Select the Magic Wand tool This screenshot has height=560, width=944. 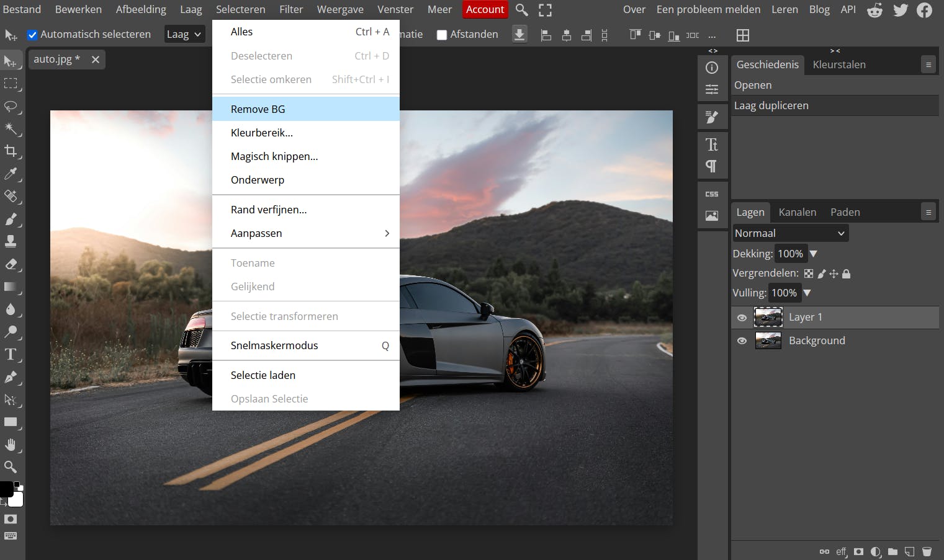[x=11, y=128]
